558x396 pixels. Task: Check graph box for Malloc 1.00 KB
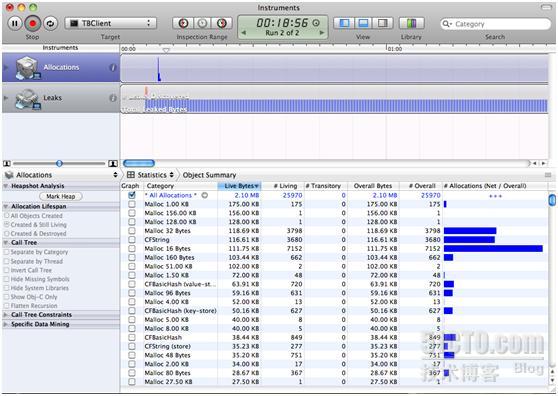click(x=132, y=204)
